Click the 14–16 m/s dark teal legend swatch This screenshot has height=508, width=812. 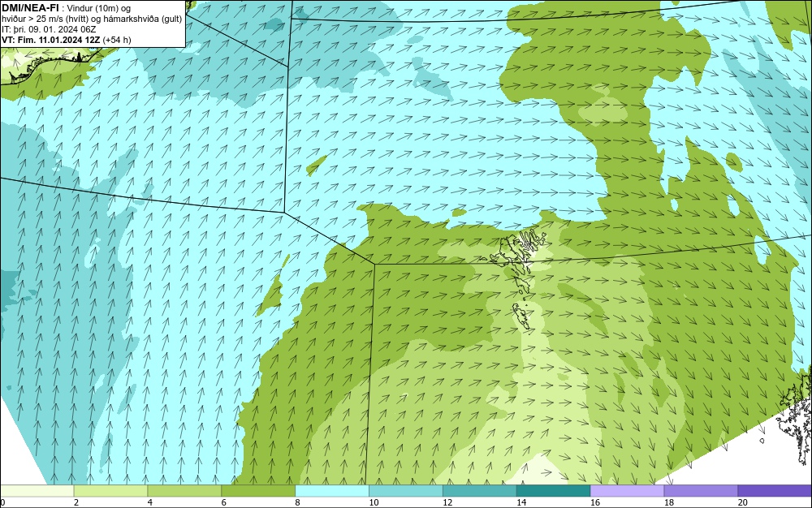point(554,490)
